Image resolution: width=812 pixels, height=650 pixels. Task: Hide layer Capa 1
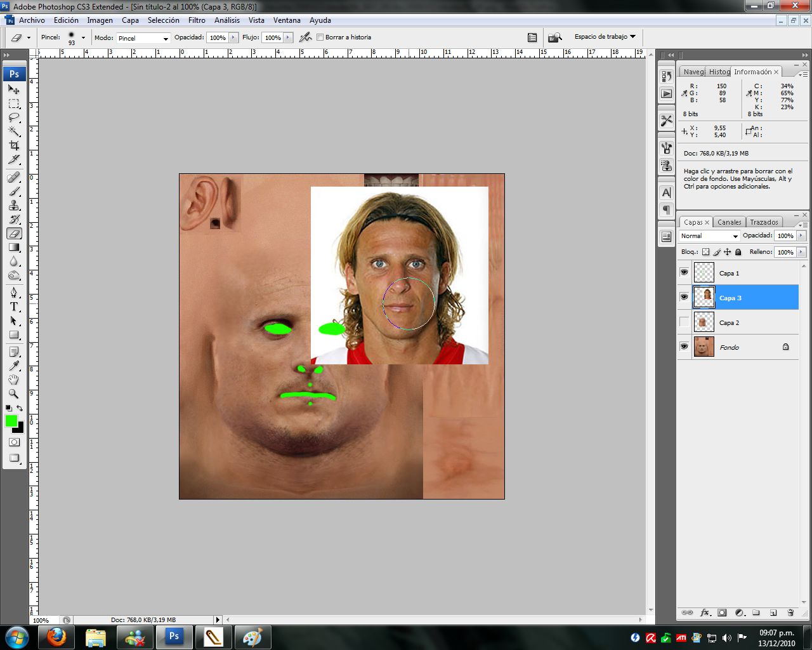tap(684, 272)
